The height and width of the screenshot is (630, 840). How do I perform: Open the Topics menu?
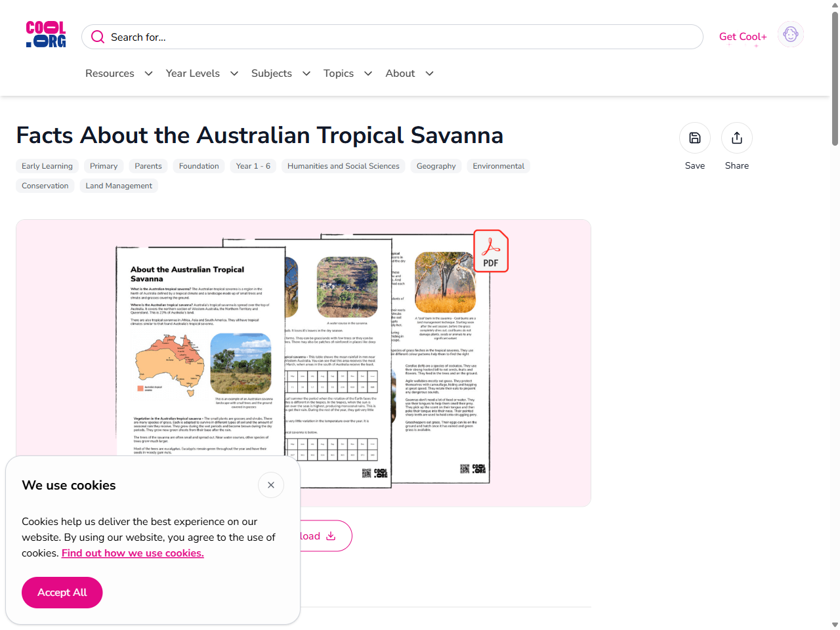(x=339, y=73)
